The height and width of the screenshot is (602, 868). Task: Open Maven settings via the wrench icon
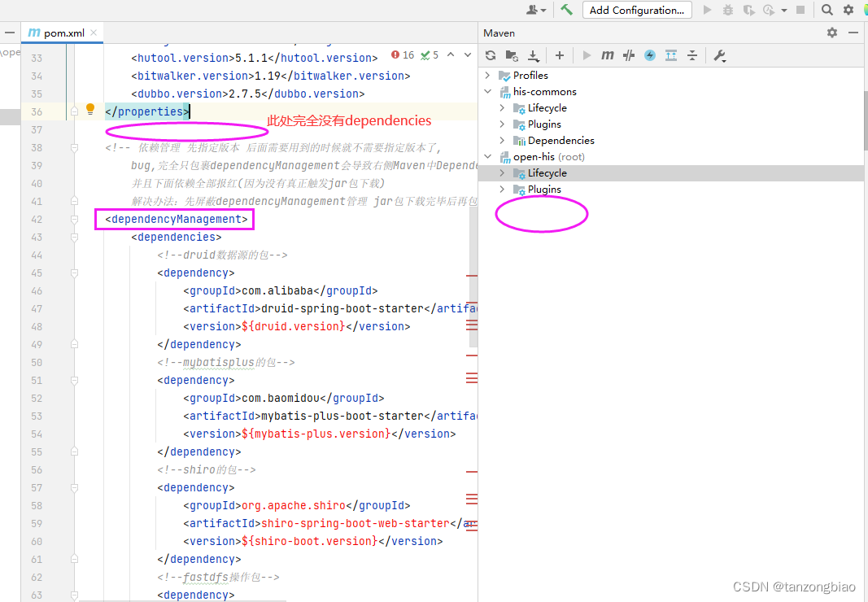click(x=720, y=55)
